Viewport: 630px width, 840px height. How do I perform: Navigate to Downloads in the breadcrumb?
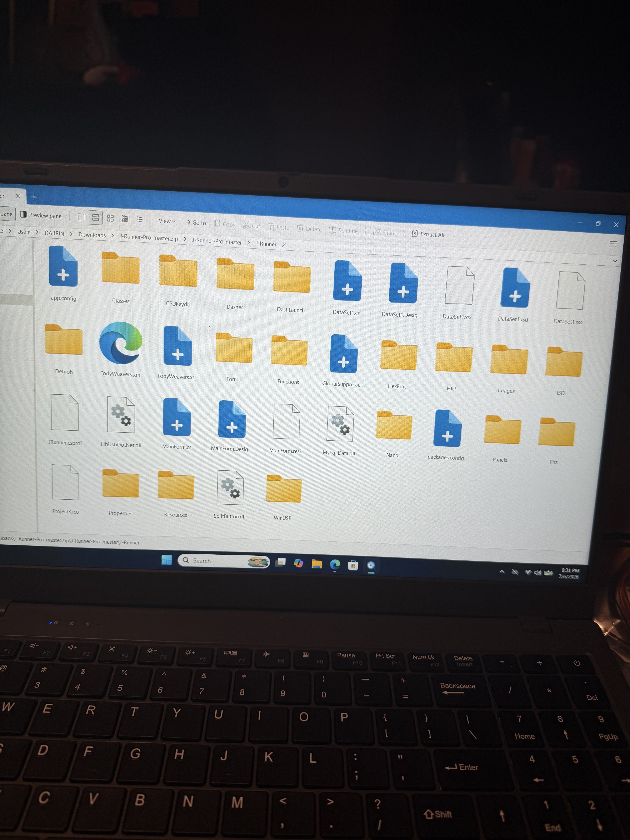click(92, 235)
